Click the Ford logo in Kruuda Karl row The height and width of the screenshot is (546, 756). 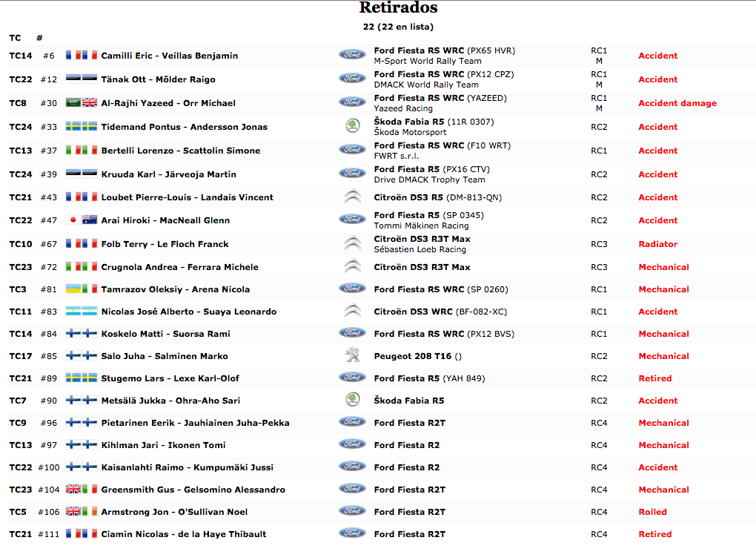[x=353, y=174]
